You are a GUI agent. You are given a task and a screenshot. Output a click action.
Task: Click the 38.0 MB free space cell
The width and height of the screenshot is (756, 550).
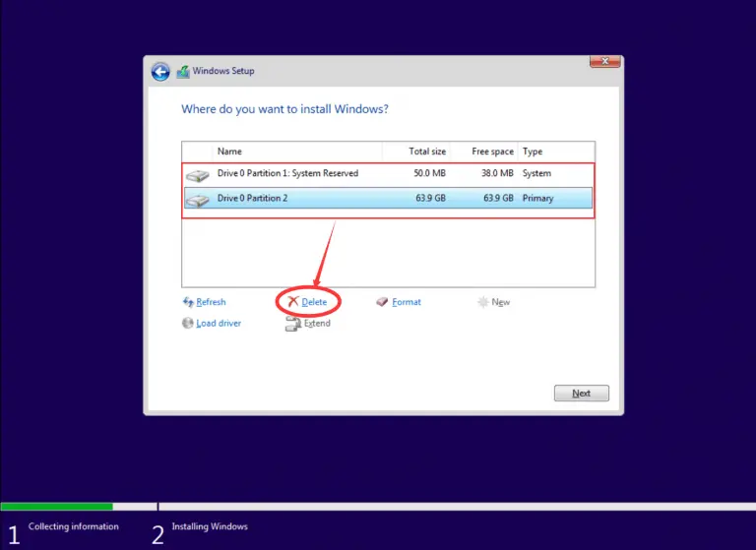497,173
